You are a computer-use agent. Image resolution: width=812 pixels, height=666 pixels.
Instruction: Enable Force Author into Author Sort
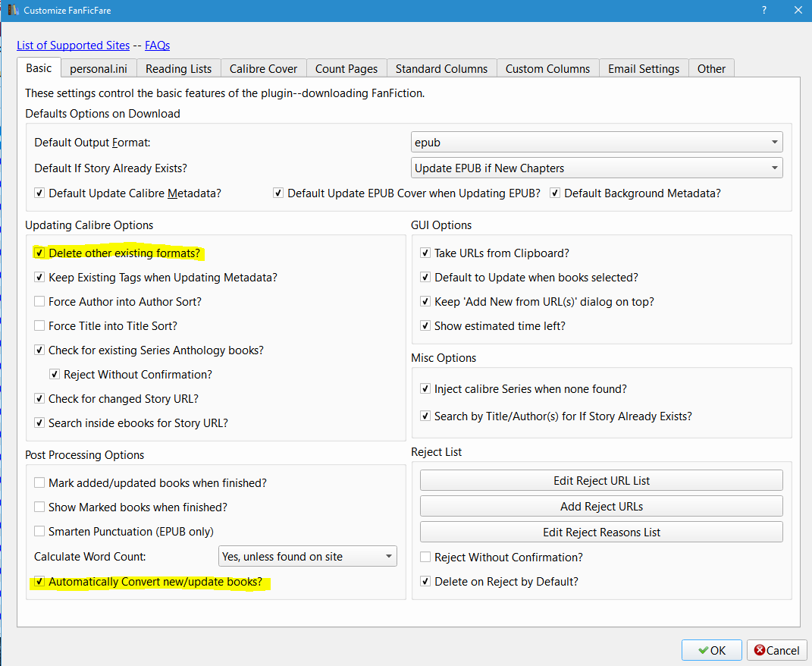coord(39,301)
